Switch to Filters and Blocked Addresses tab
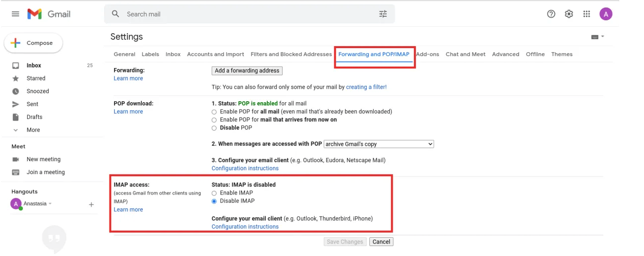Image resolution: width=644 pixels, height=256 pixels. tap(291, 55)
